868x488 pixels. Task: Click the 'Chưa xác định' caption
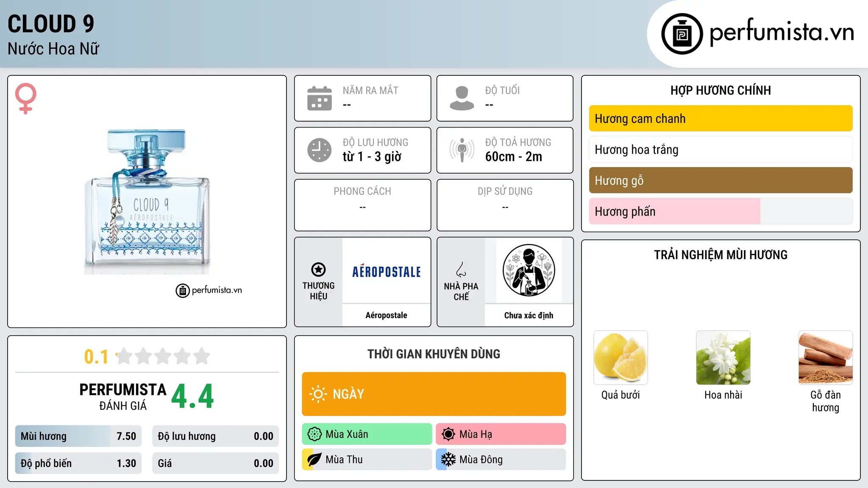[529, 316]
